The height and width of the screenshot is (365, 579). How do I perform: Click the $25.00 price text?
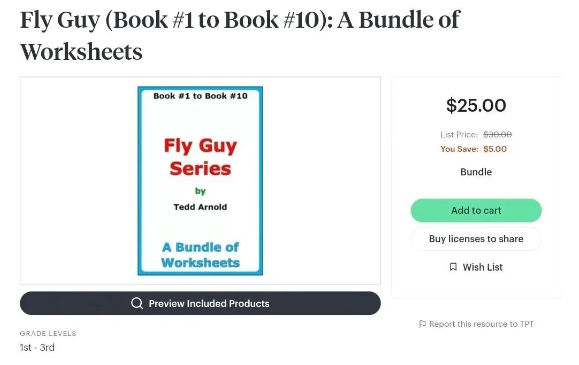pos(476,106)
